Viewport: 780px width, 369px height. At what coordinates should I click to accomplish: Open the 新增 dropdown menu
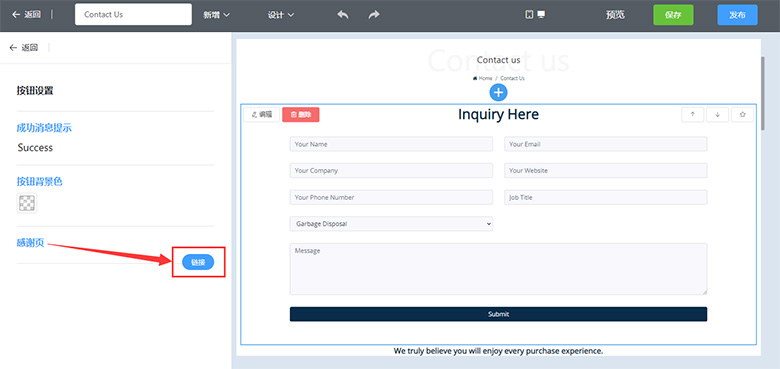pyautogui.click(x=216, y=15)
